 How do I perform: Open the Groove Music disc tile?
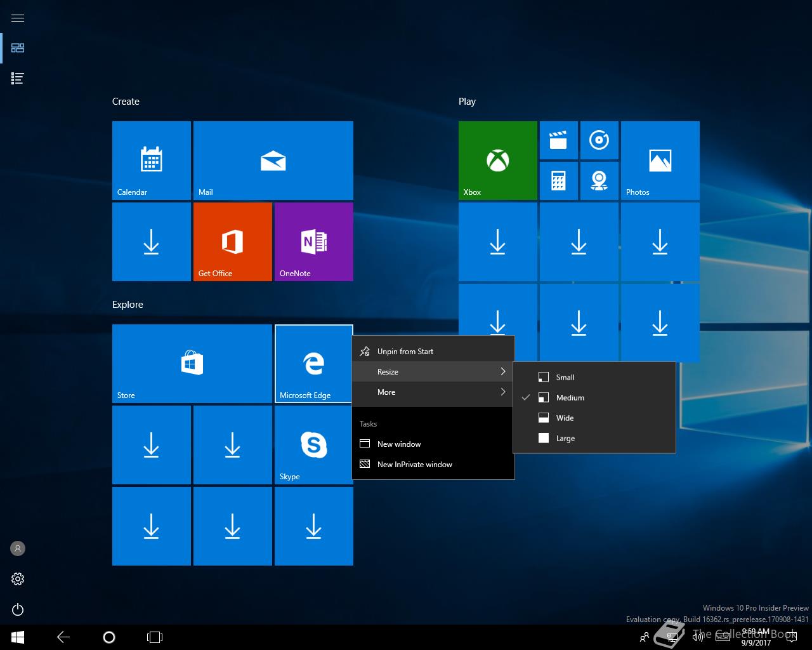599,140
